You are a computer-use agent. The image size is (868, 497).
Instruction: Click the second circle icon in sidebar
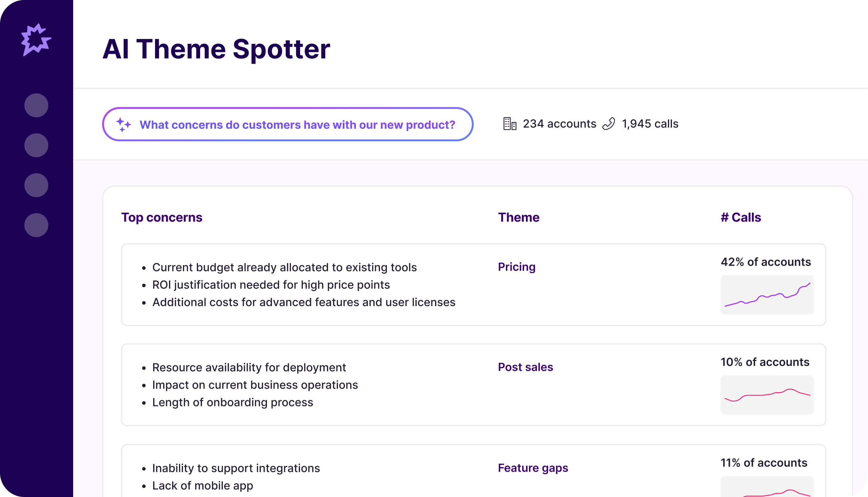tap(36, 145)
